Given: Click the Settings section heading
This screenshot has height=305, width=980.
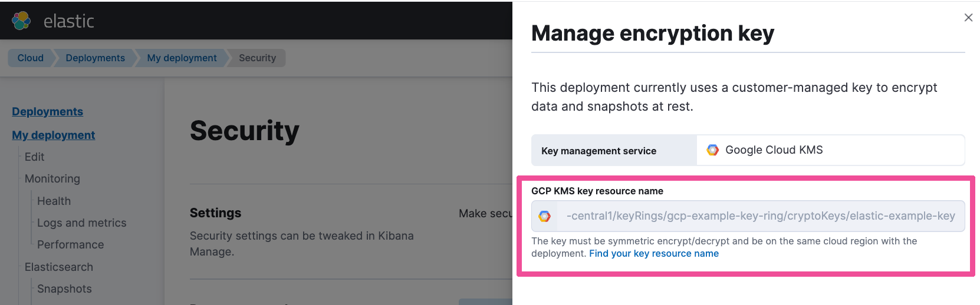Looking at the screenshot, I should (x=215, y=213).
